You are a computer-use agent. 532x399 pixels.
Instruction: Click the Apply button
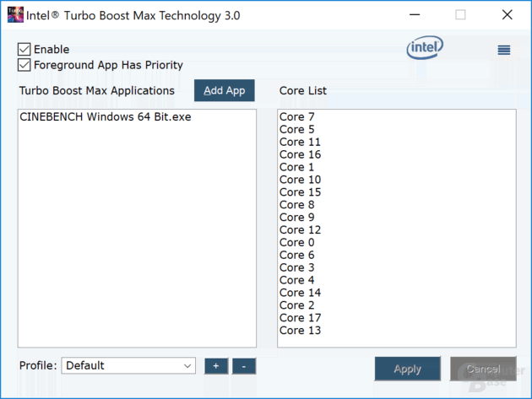(x=408, y=369)
